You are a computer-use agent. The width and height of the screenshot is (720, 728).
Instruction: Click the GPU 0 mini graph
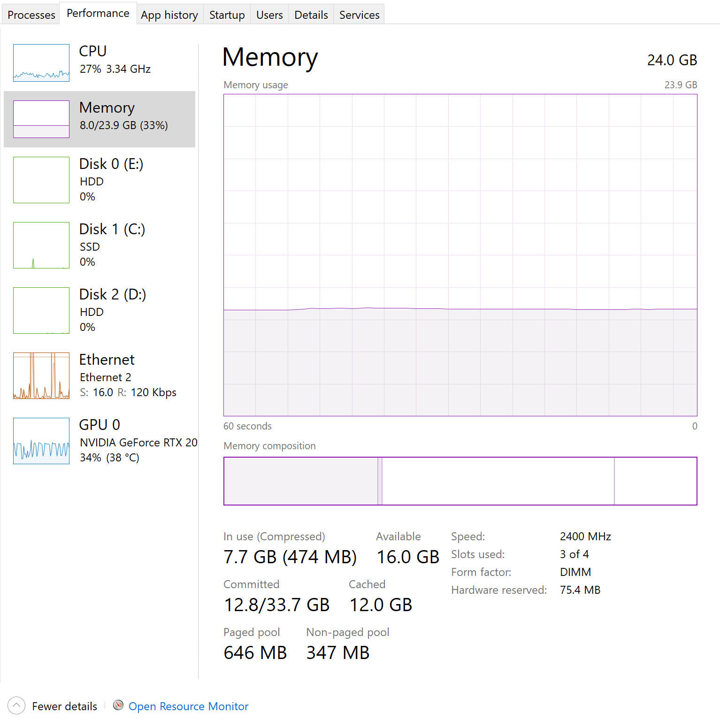(x=41, y=441)
